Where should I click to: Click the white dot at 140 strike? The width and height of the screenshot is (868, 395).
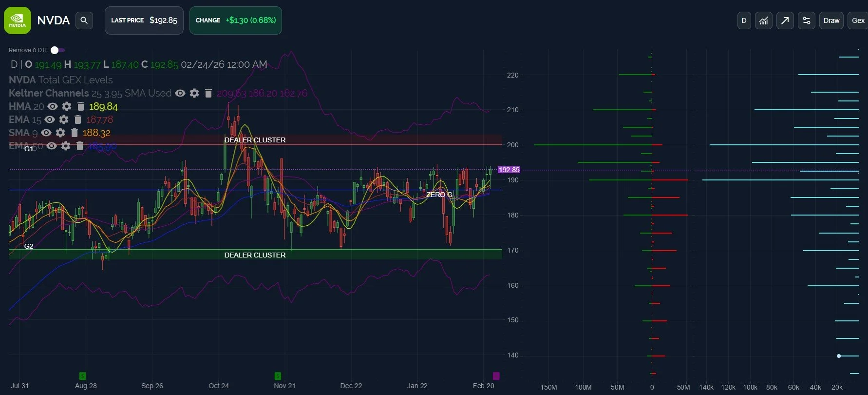(x=839, y=356)
